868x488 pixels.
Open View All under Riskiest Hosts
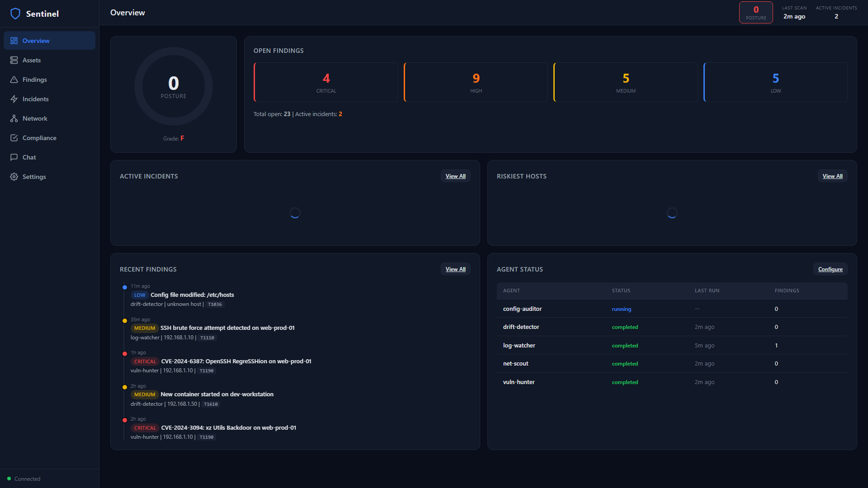click(832, 176)
